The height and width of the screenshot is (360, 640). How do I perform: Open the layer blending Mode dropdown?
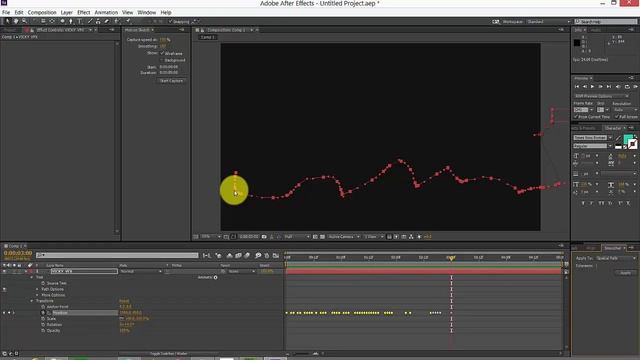140,271
